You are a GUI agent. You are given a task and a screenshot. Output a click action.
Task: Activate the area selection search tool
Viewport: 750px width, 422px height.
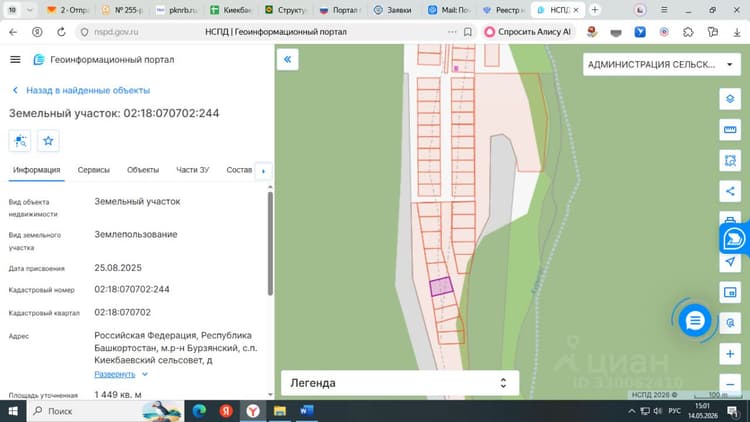click(x=730, y=161)
